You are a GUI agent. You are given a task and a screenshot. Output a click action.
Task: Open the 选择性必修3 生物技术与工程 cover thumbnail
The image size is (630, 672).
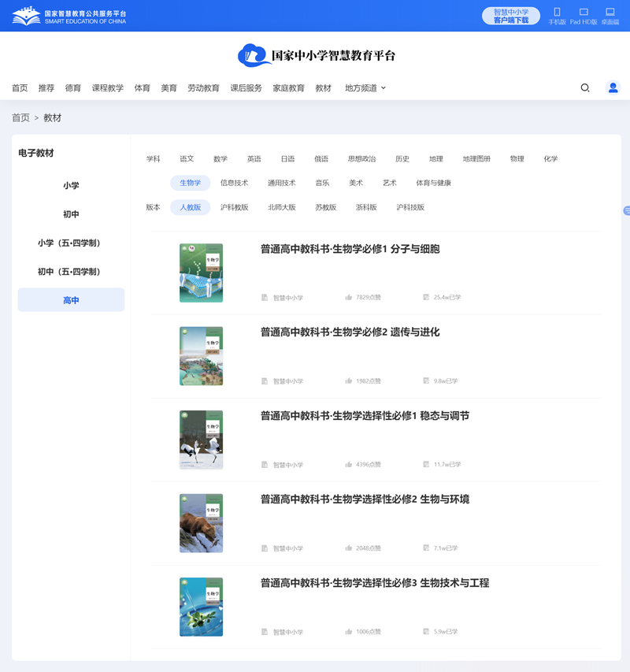(x=201, y=606)
